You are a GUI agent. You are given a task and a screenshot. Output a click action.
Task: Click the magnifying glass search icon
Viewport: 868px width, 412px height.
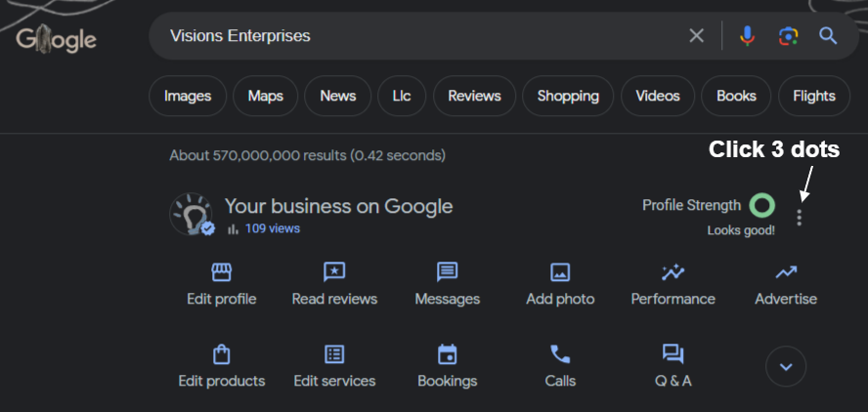[x=828, y=36]
